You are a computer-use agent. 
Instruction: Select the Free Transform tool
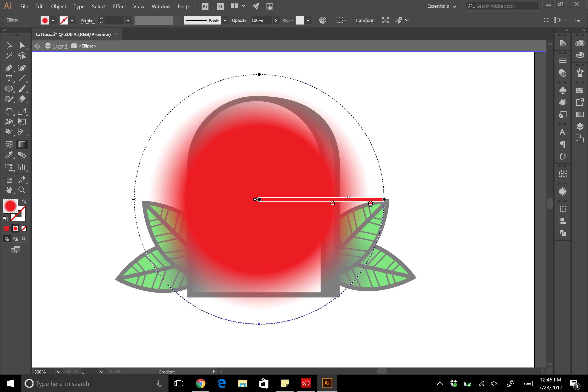coord(22,122)
